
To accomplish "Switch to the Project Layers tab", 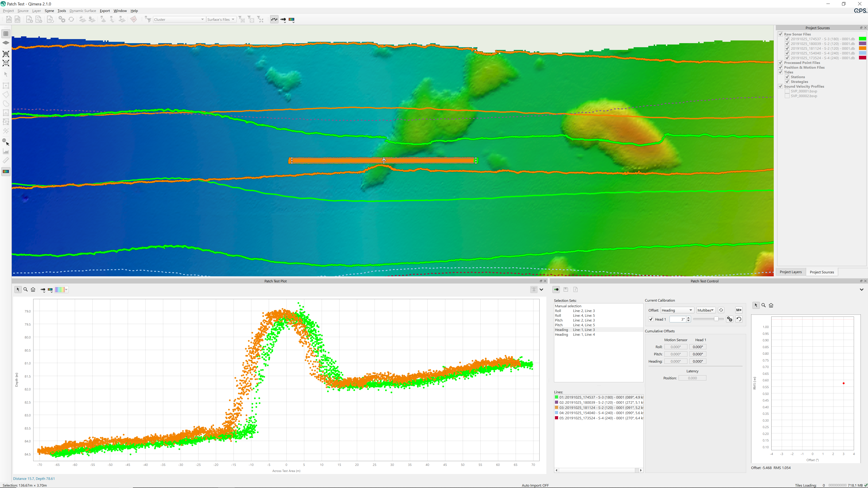I will 791,272.
